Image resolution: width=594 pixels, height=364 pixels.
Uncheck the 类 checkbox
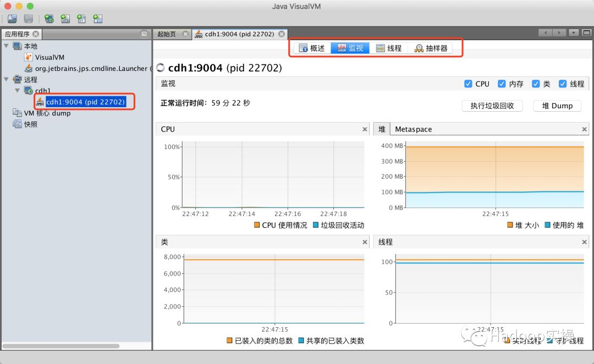pos(536,84)
